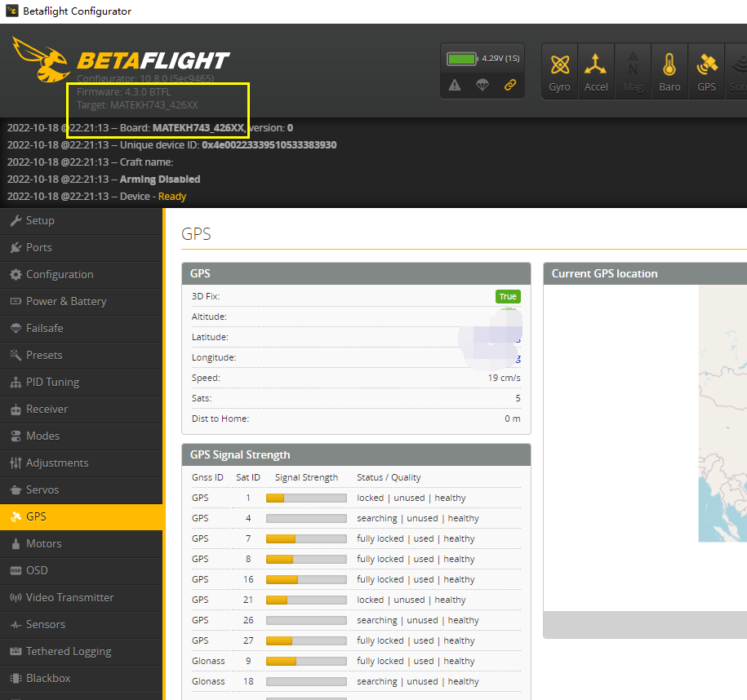Click the failsafe parachute icon

482,84
